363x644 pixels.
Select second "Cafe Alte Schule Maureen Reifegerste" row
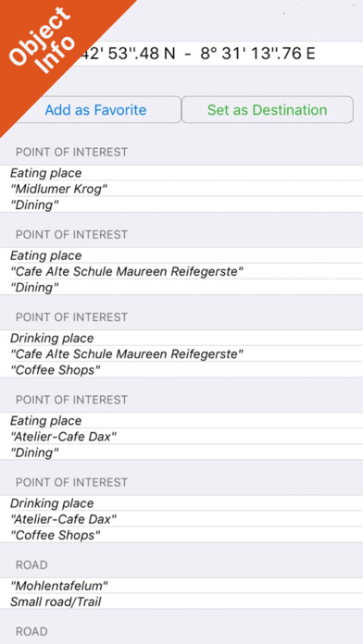(181, 354)
